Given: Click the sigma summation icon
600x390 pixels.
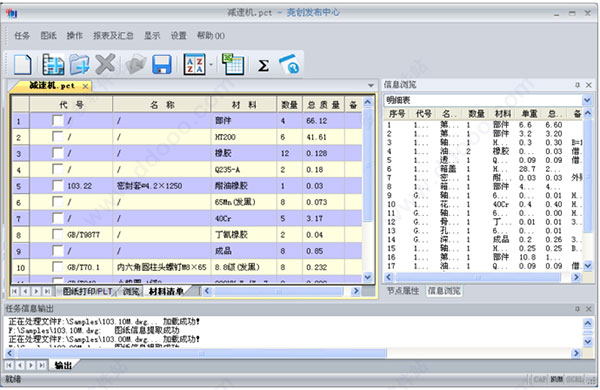Looking at the screenshot, I should point(263,65).
